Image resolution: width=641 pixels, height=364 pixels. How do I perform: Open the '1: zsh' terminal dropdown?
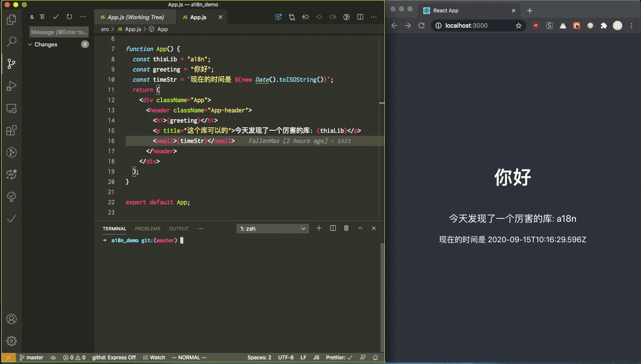[x=272, y=228]
